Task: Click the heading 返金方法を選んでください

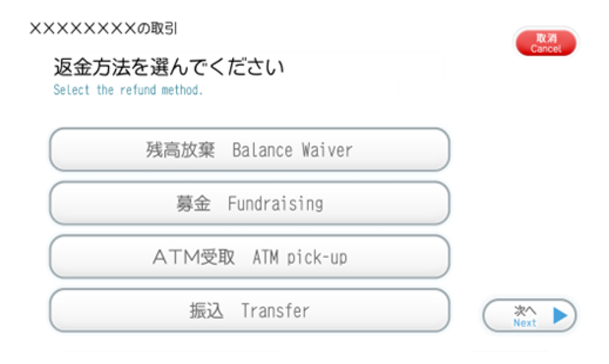Action: click(x=169, y=67)
